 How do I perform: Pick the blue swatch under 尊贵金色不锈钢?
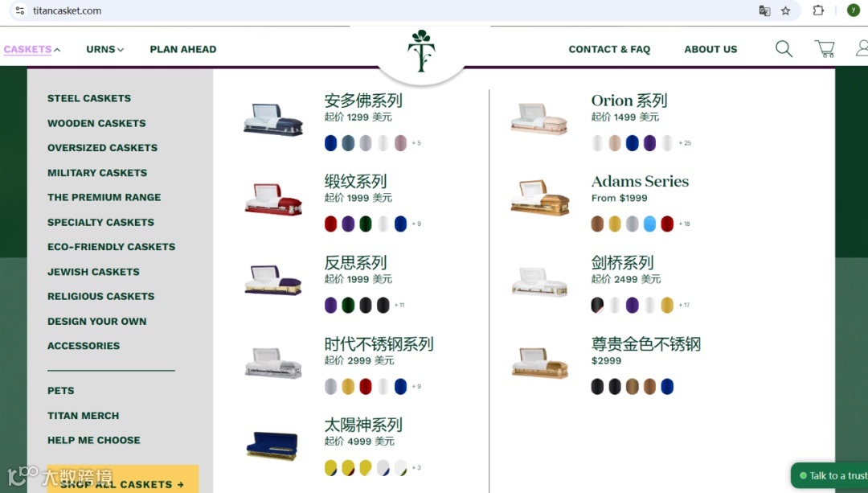667,386
